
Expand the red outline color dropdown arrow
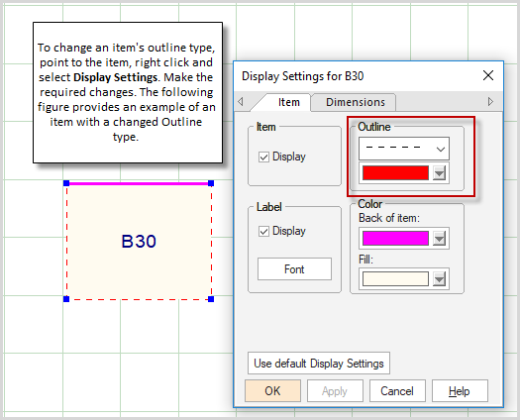tap(439, 173)
